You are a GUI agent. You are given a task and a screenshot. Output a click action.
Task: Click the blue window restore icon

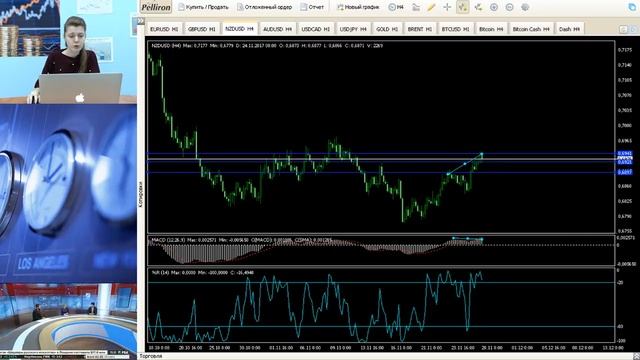(x=632, y=7)
